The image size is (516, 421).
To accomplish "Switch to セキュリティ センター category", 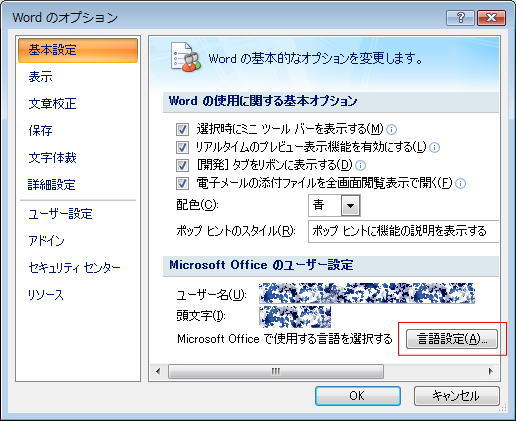I will [x=74, y=268].
